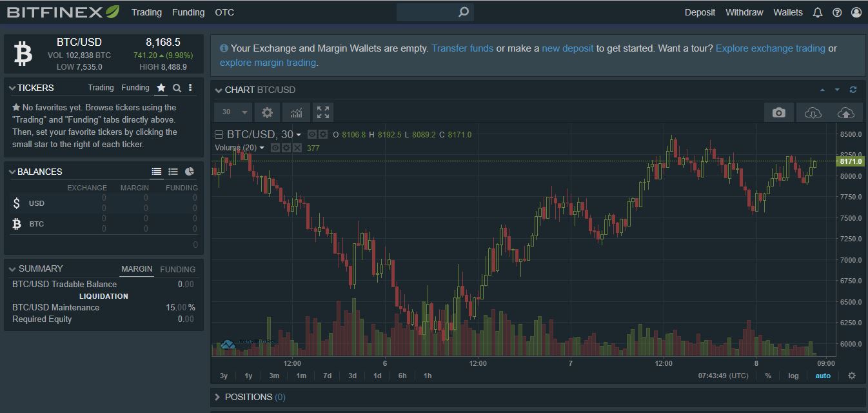Show favorite tickers star tab
The image size is (868, 413).
(161, 88)
